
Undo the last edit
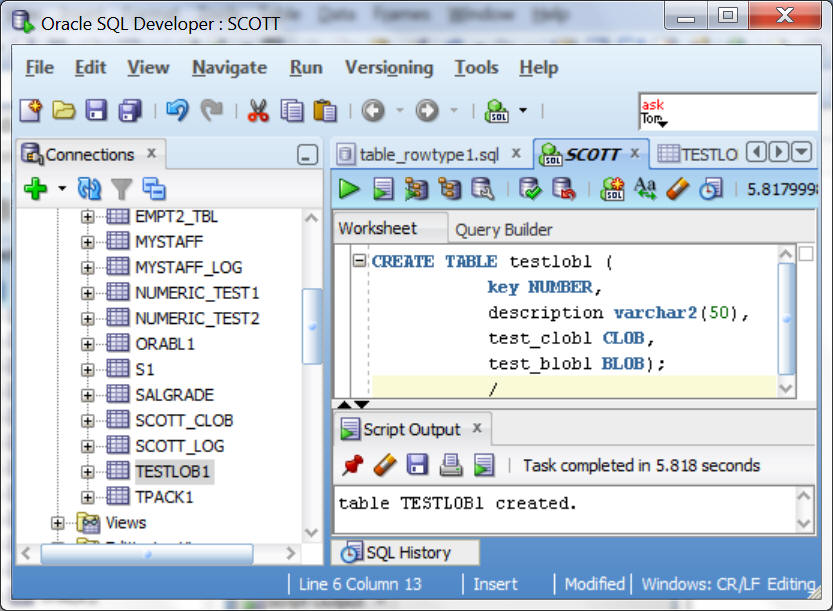click(177, 111)
